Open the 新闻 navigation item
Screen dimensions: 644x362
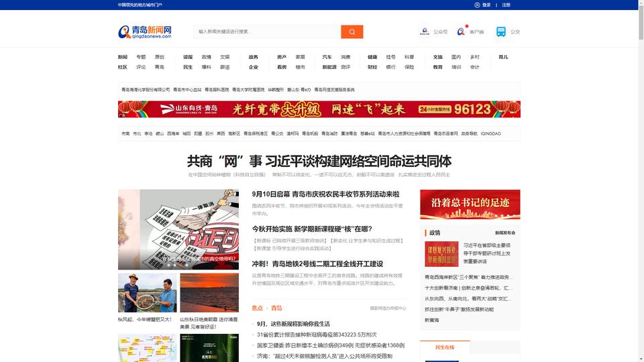pos(122,57)
